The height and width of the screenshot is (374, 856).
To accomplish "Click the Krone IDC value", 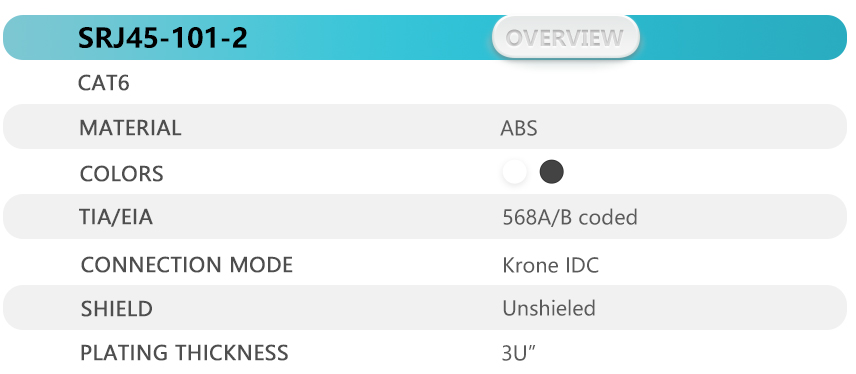I will 550,265.
